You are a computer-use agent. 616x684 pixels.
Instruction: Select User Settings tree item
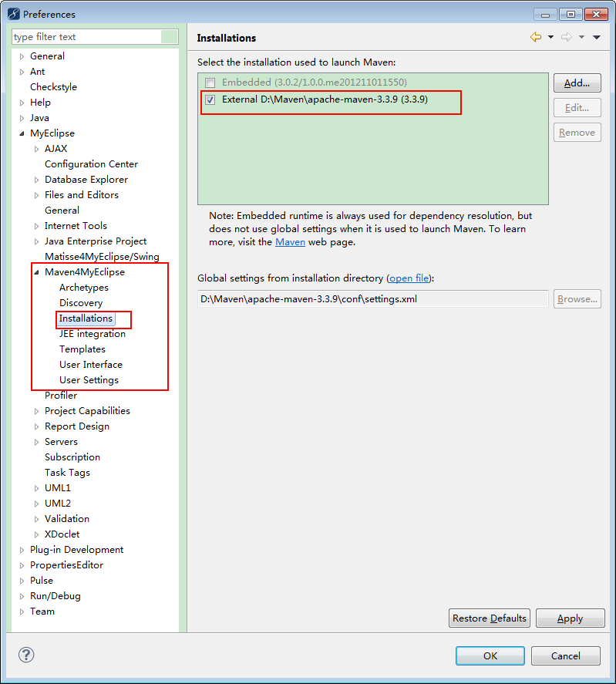click(x=89, y=380)
